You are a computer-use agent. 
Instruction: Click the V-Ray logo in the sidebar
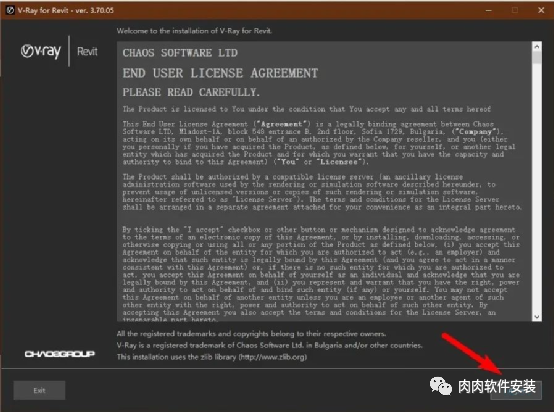[41, 52]
